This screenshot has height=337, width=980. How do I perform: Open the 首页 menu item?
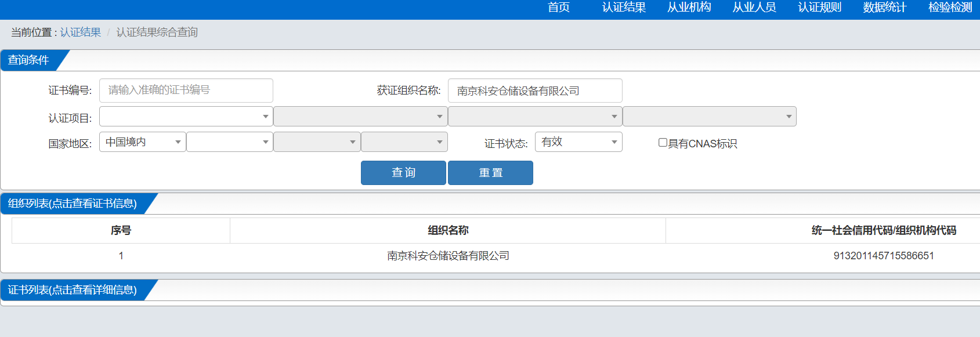point(559,8)
